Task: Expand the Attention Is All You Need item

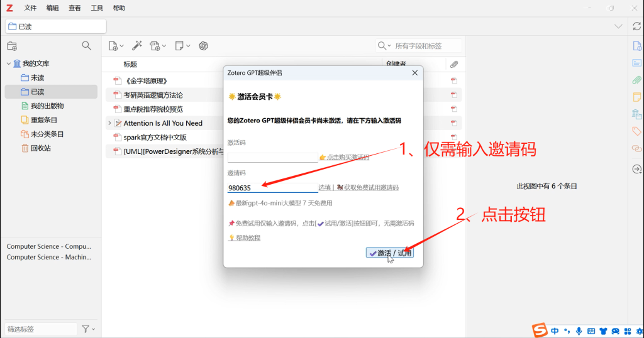Action: (x=109, y=123)
